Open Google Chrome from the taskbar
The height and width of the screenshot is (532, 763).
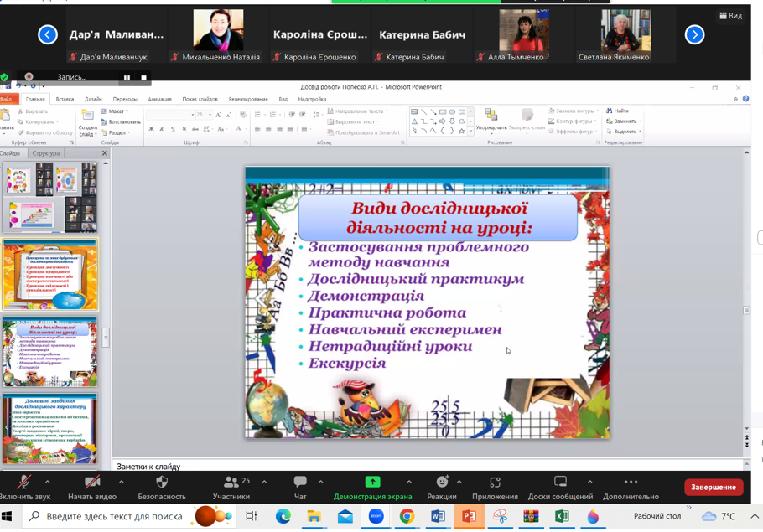(x=407, y=516)
